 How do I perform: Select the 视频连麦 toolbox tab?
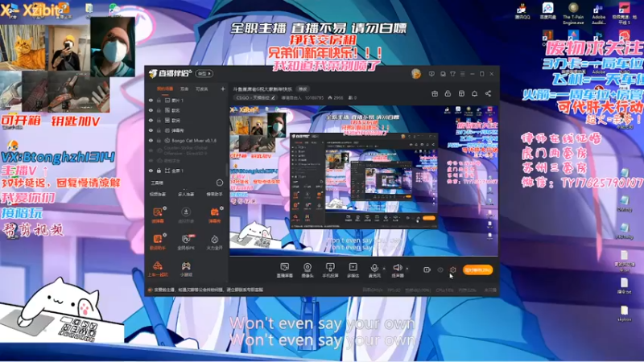(158, 194)
